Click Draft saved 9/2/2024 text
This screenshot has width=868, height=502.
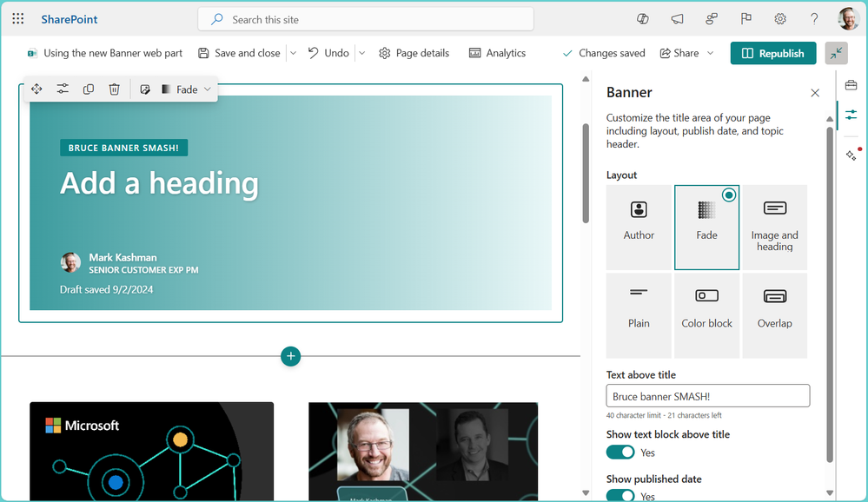pos(107,289)
